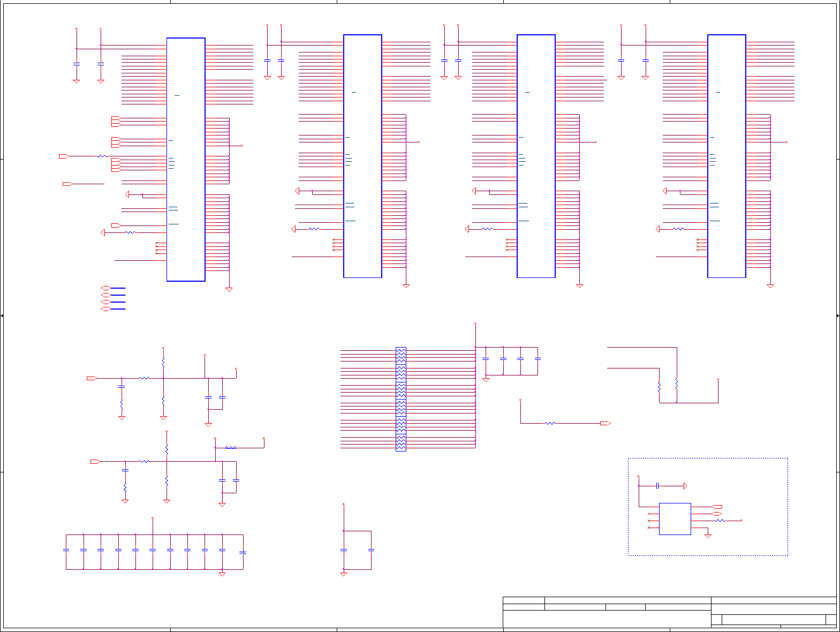Image resolution: width=840 pixels, height=632 pixels.
Task: Select the ground symbol below leftmost IC's bus
Action: 229,289
